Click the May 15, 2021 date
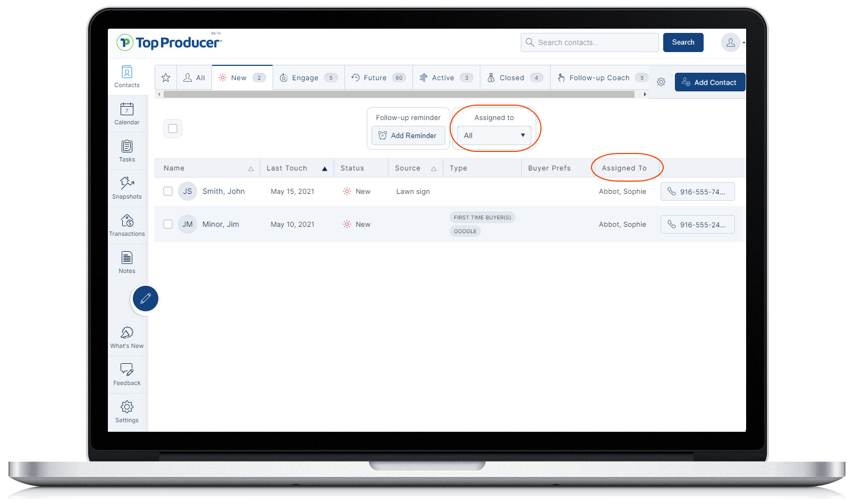The height and width of the screenshot is (504, 854). click(292, 191)
